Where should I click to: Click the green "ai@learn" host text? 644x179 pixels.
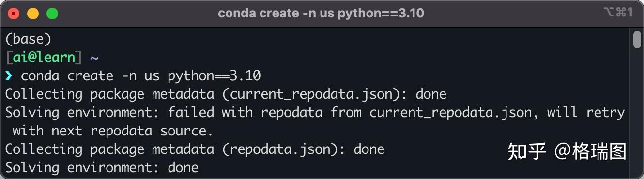[44, 58]
